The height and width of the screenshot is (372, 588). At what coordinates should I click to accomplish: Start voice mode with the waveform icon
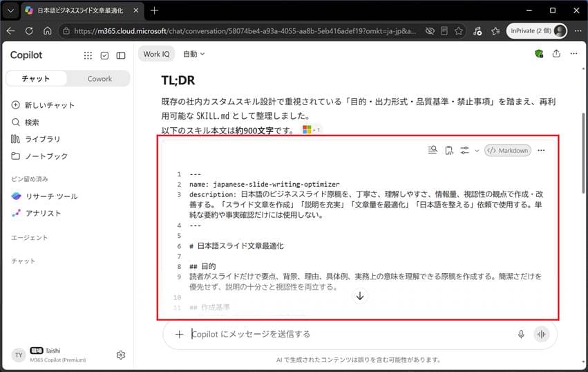tap(542, 334)
